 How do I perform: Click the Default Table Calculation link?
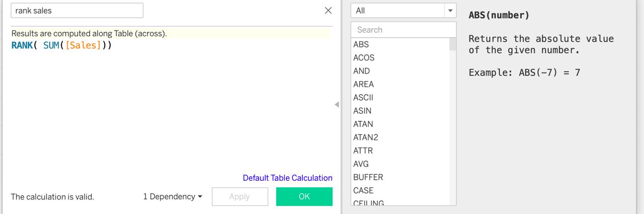(x=287, y=178)
